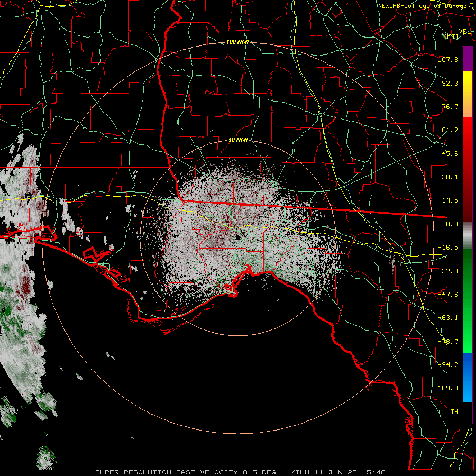The width and height of the screenshot is (476, 476).
Task: Click the -63.1 velocity scale value
Action: [448, 318]
